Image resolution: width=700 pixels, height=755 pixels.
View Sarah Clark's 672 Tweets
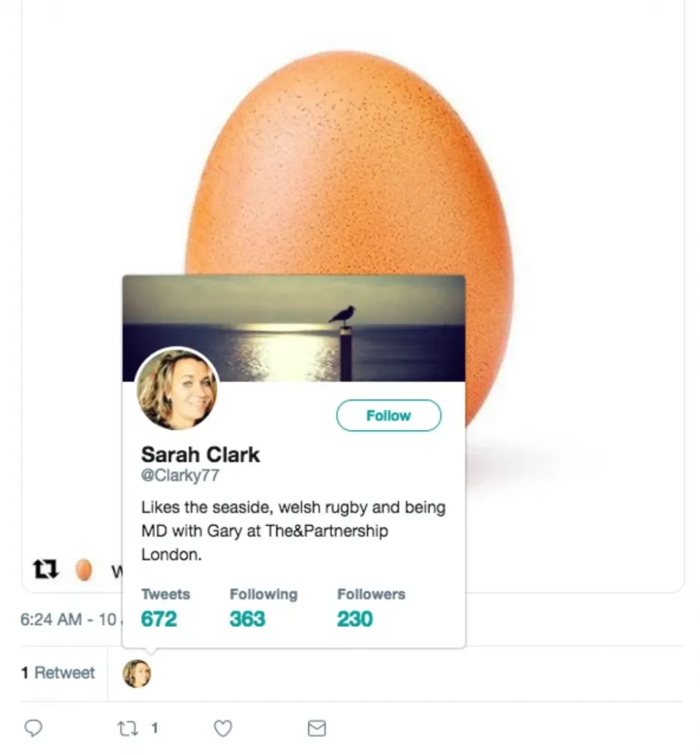point(159,618)
